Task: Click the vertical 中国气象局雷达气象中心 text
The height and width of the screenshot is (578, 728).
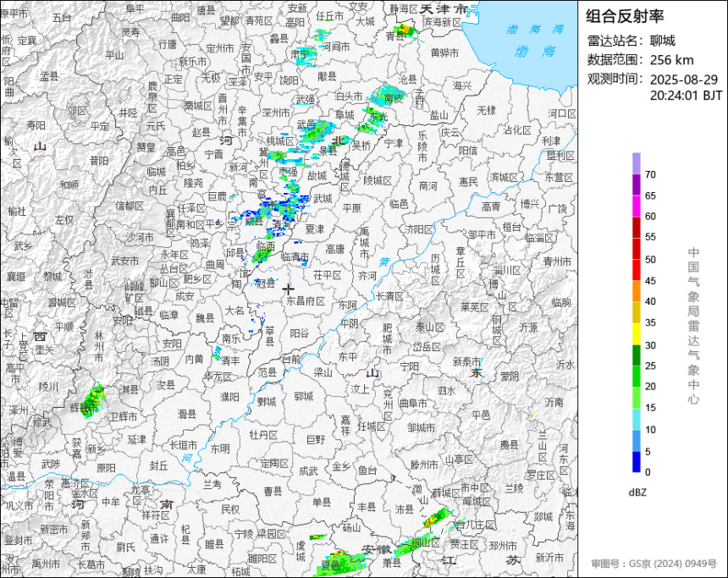Action: click(693, 326)
